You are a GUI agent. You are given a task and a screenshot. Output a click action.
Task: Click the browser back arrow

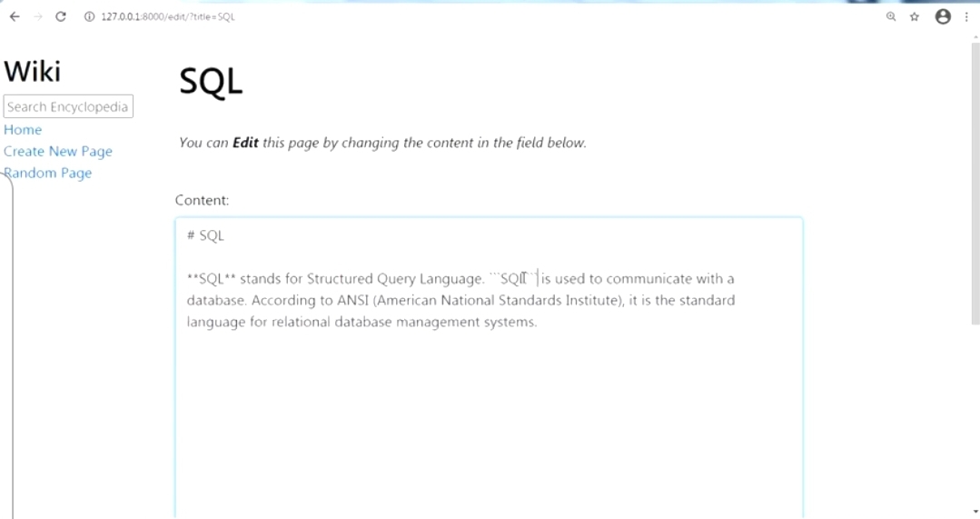pos(15,16)
